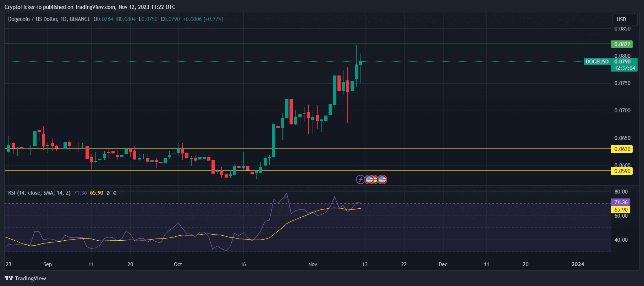Click the 23 date label on time axis
The width and height of the screenshot is (644, 286).
(x=9, y=264)
